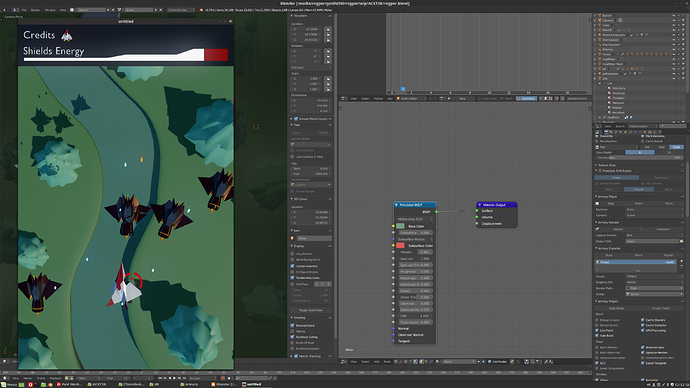Collapse the Transform panel
Screen dimensions: 690x388
pos(291,16)
